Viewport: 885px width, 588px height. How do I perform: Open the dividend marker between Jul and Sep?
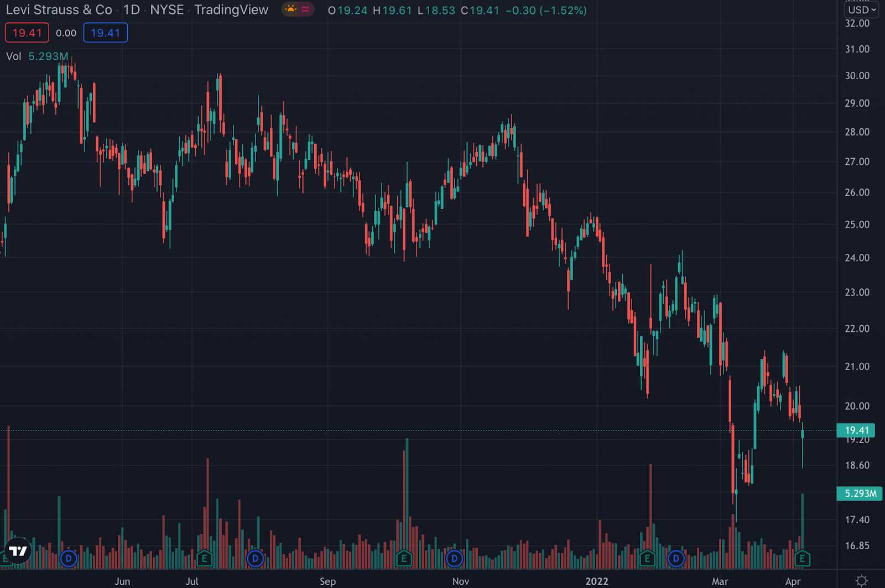(255, 559)
